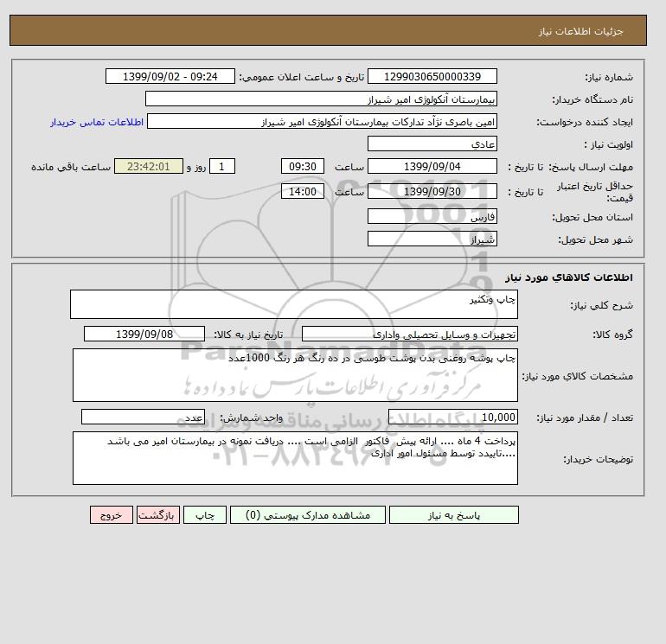Click the مهلت ارسال پاسخ label
666x644 pixels.
coord(591,167)
